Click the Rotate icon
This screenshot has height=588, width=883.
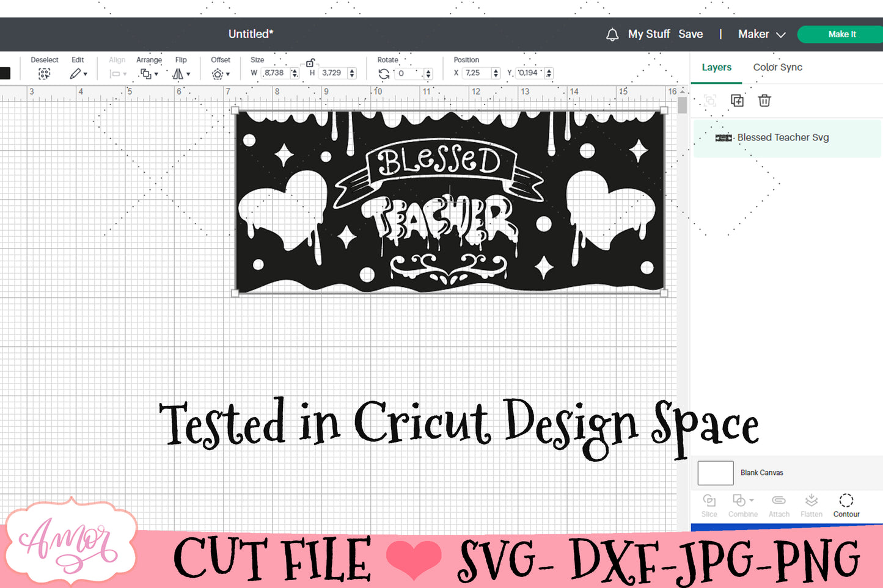click(x=384, y=74)
